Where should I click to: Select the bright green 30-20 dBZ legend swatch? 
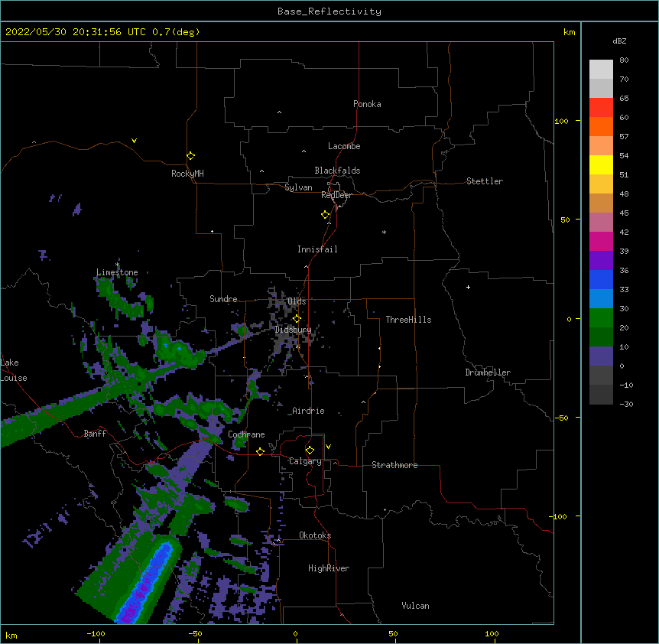(601, 318)
